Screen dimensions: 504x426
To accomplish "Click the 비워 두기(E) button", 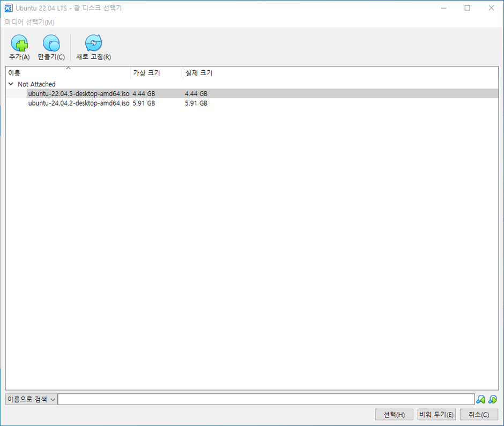I will coord(436,415).
